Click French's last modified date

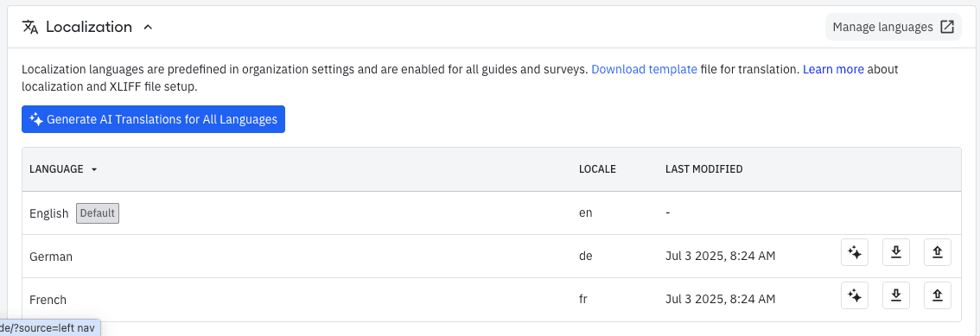pyautogui.click(x=721, y=299)
